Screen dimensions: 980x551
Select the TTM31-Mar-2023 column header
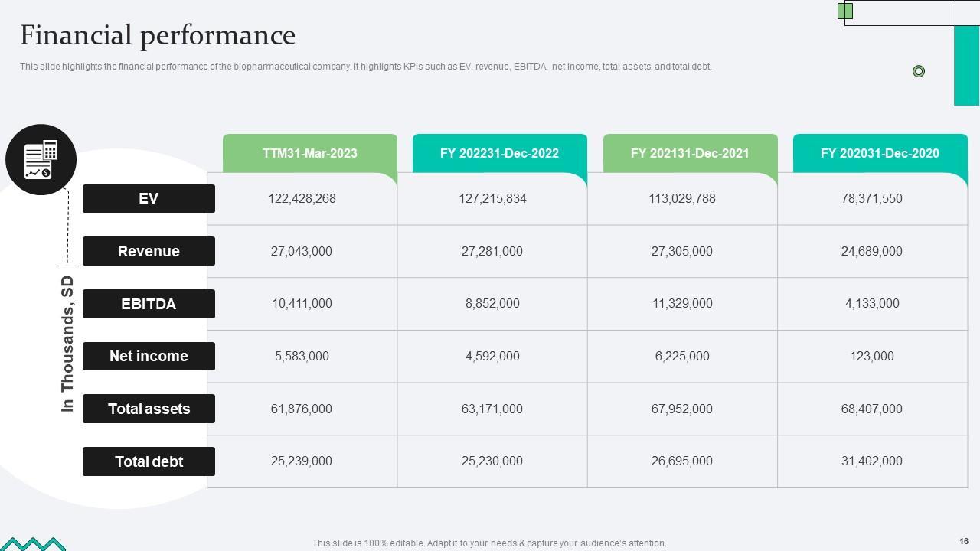pos(309,153)
